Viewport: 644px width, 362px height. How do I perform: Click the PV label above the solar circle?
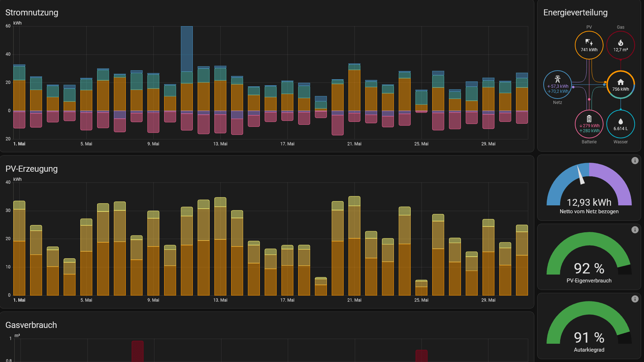pyautogui.click(x=589, y=27)
